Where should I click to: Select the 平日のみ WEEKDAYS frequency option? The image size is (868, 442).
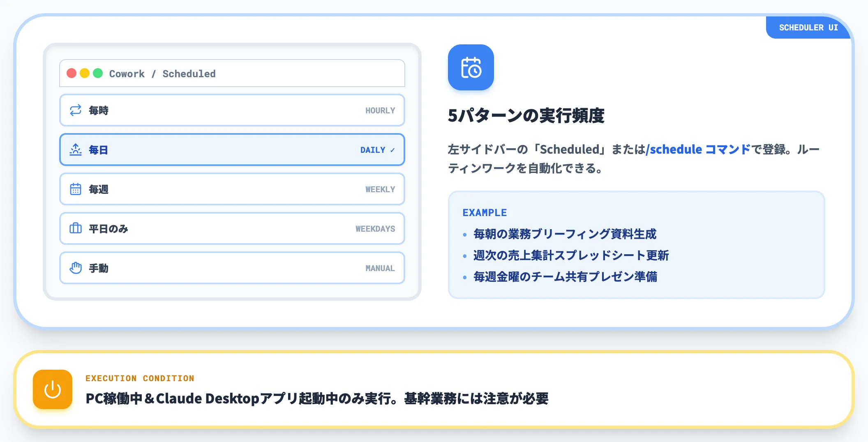point(232,228)
